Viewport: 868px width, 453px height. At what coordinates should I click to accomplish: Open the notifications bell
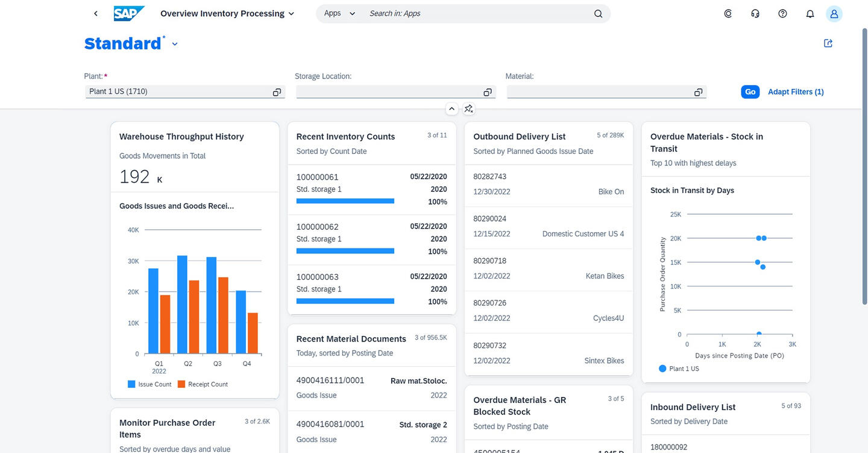point(810,13)
